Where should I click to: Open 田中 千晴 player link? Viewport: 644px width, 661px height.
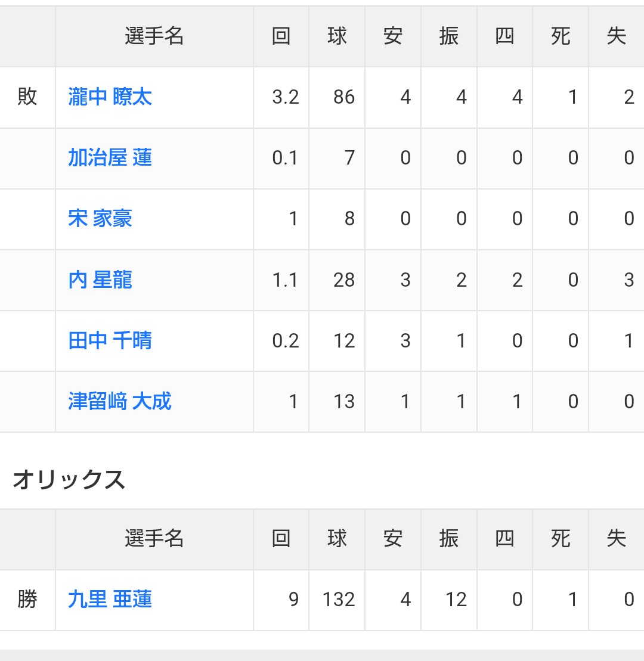[x=110, y=341]
